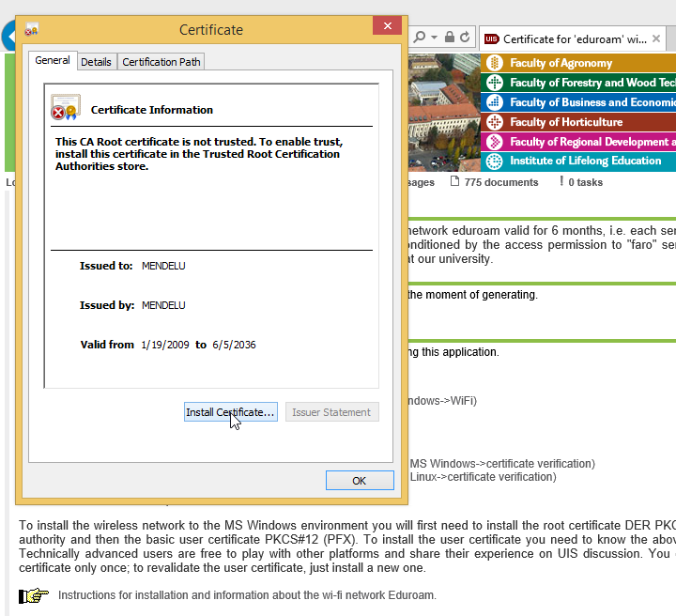Click the certificate icon in the title bar
Viewport: 676px width, 616px height.
point(32,30)
